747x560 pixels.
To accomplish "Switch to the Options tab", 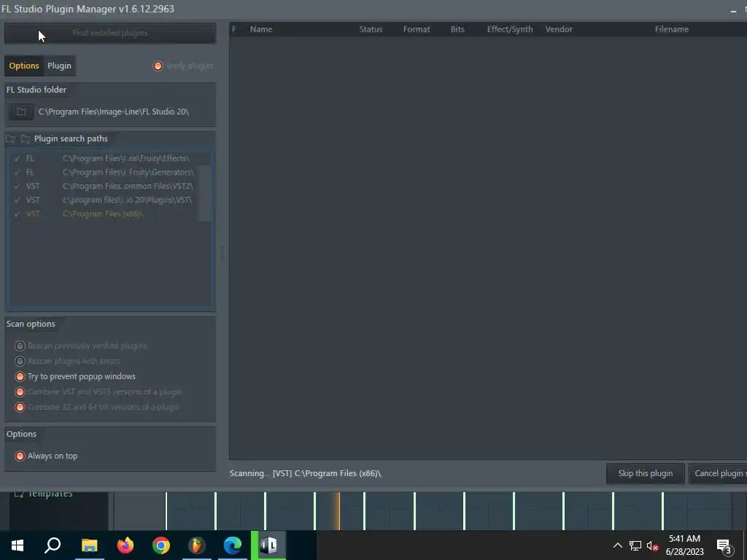I will (24, 66).
